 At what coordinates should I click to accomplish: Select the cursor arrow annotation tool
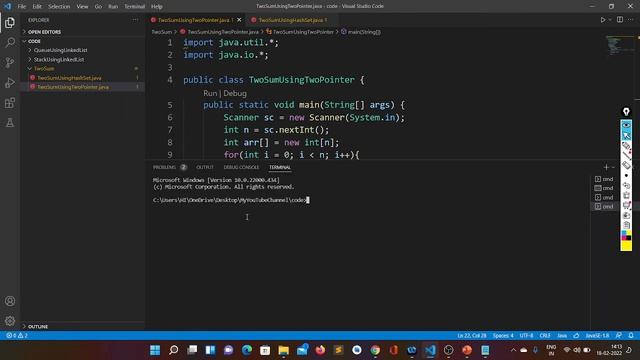pyautogui.click(x=626, y=135)
